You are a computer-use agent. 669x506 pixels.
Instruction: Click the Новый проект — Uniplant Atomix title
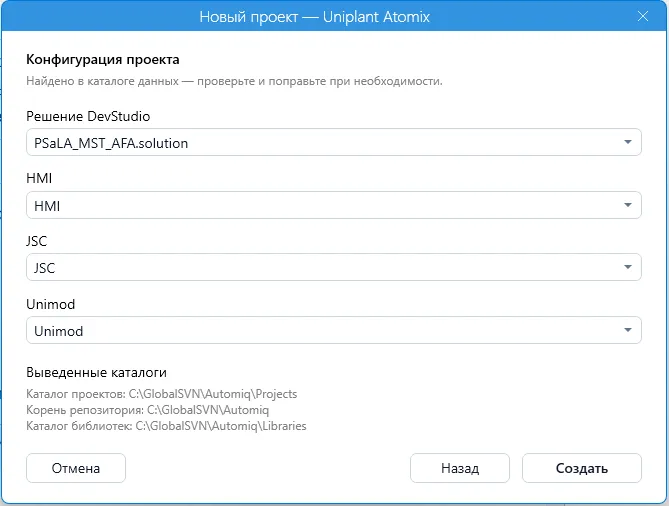314,17
